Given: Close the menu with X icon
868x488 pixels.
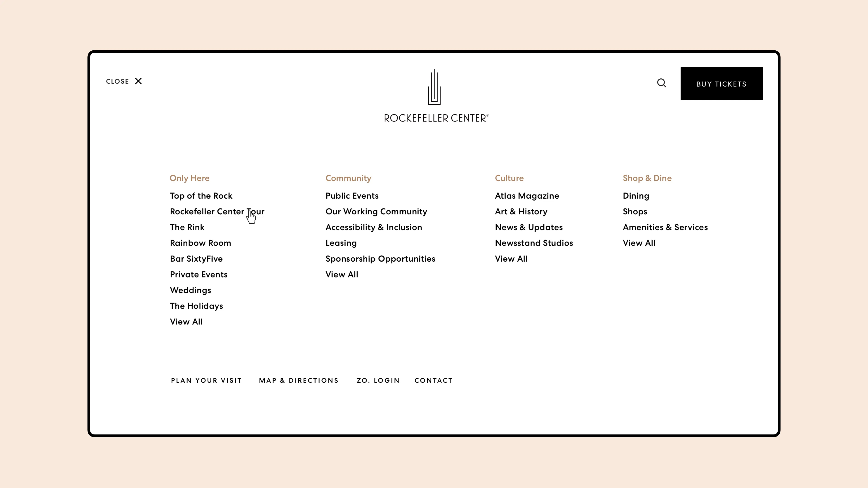Looking at the screenshot, I should pyautogui.click(x=138, y=81).
